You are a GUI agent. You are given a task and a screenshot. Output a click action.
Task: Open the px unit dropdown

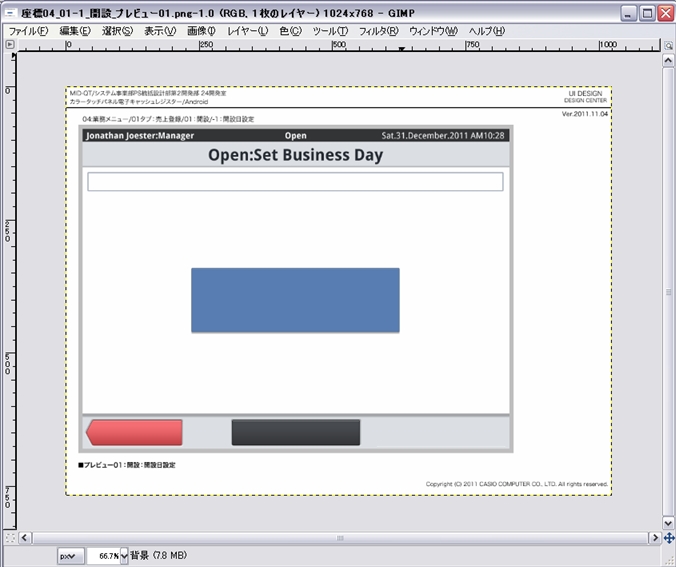coord(71,555)
